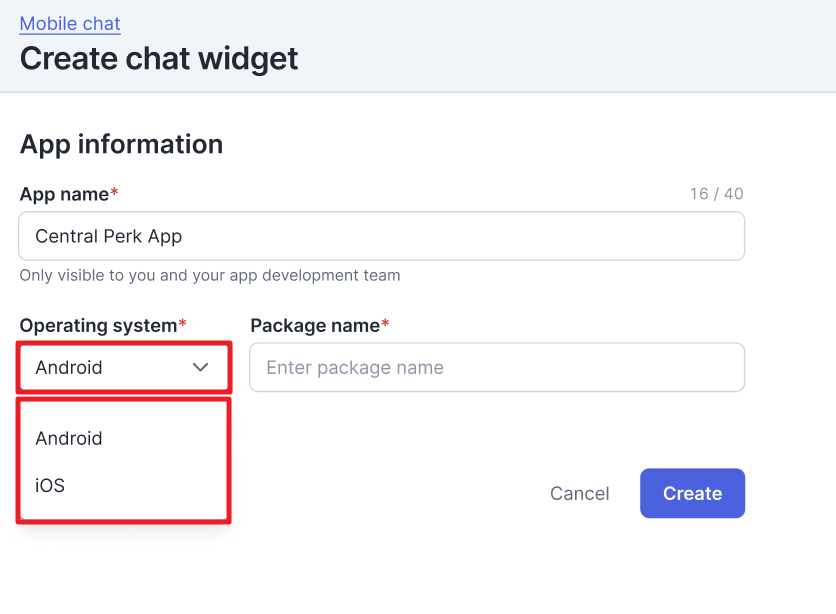The width and height of the screenshot is (836, 614).
Task: Click the App name text field
Action: pos(381,237)
